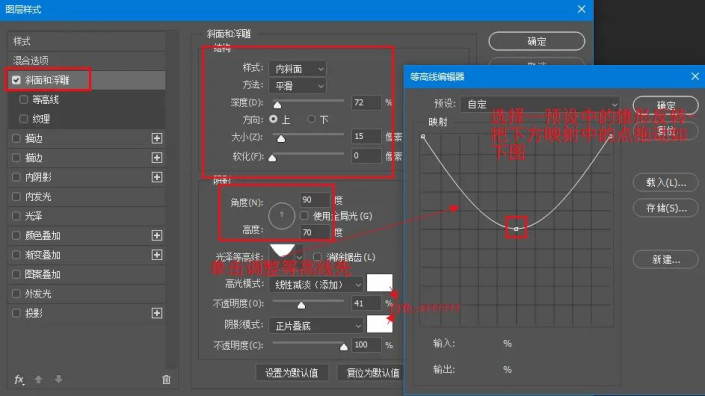705x396 pixels.
Task: Add another 渐变叠加 effect with plus icon
Action: tap(157, 255)
